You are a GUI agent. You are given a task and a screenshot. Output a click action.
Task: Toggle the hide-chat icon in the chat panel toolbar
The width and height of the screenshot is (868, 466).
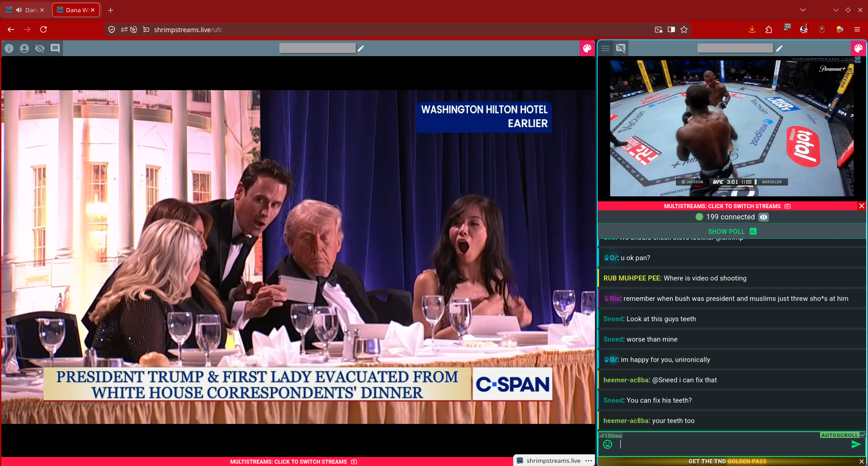coord(621,48)
